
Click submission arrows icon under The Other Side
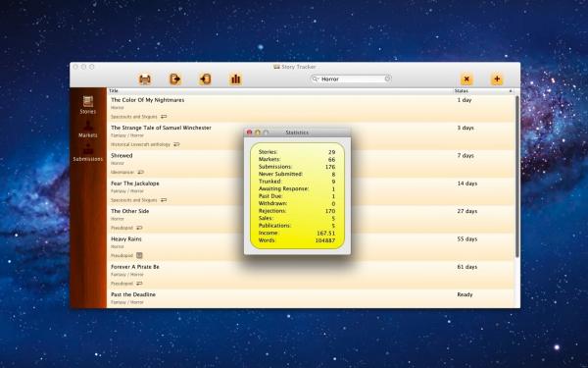tap(139, 228)
